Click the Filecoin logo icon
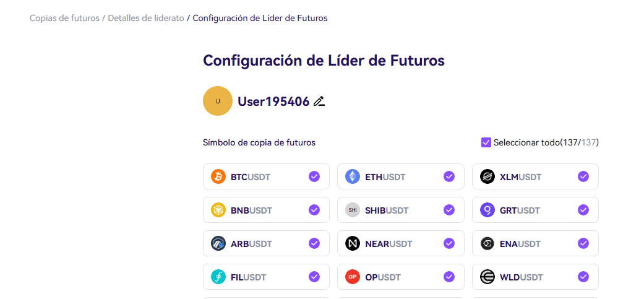This screenshot has width=644, height=299. coord(218,277)
